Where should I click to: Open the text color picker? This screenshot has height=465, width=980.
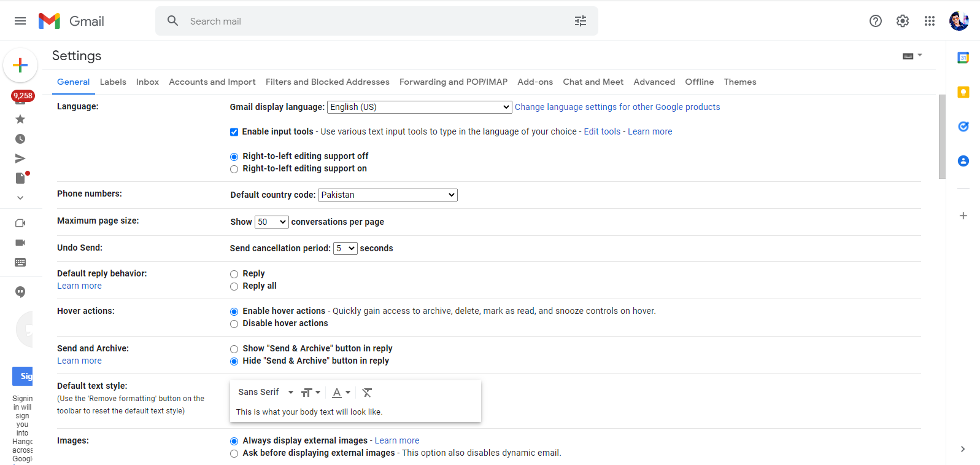pyautogui.click(x=341, y=393)
